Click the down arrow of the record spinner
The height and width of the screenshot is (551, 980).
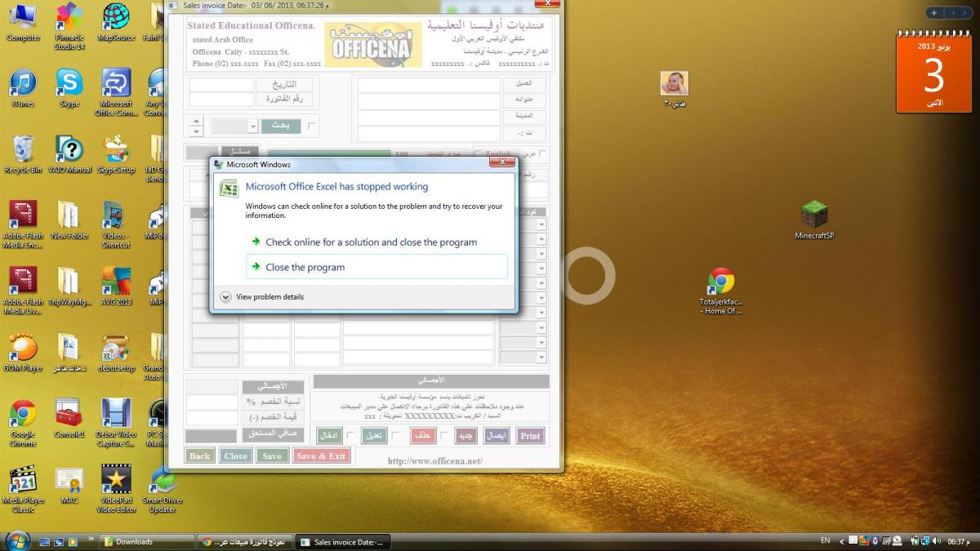(x=195, y=131)
